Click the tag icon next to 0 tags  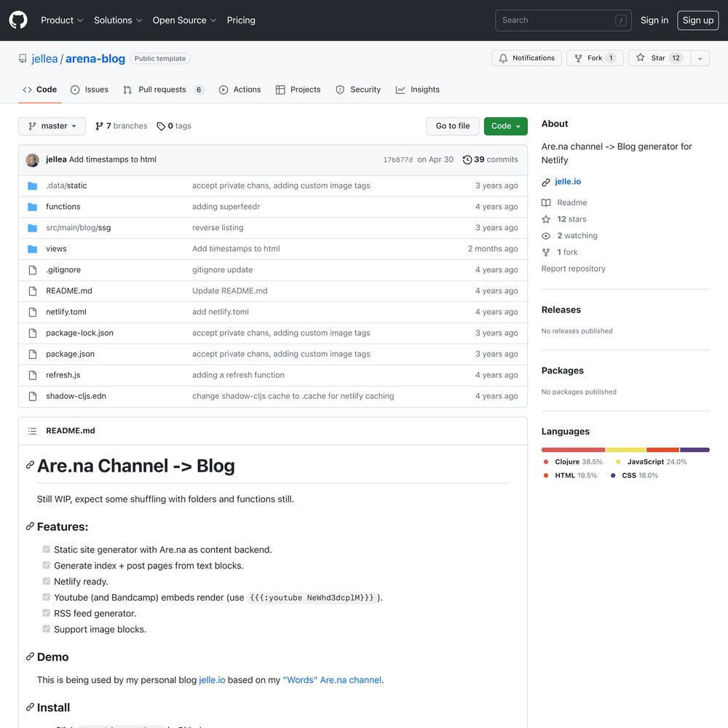click(x=161, y=126)
